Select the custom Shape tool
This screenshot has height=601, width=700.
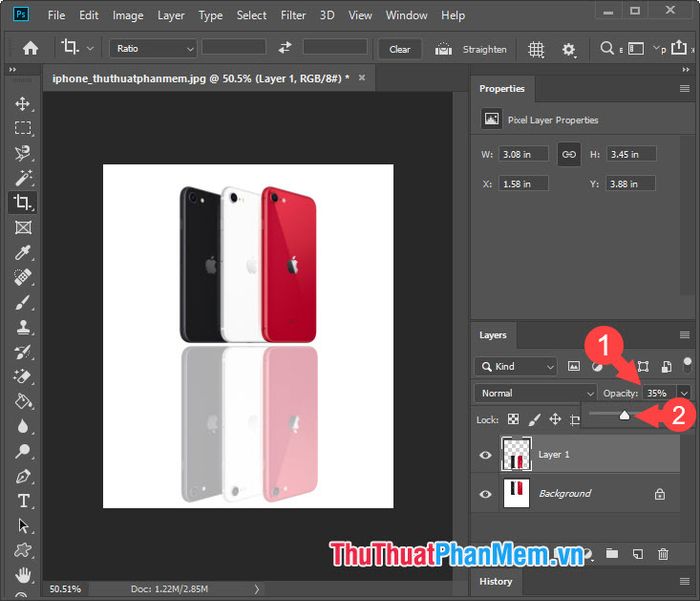coord(22,550)
